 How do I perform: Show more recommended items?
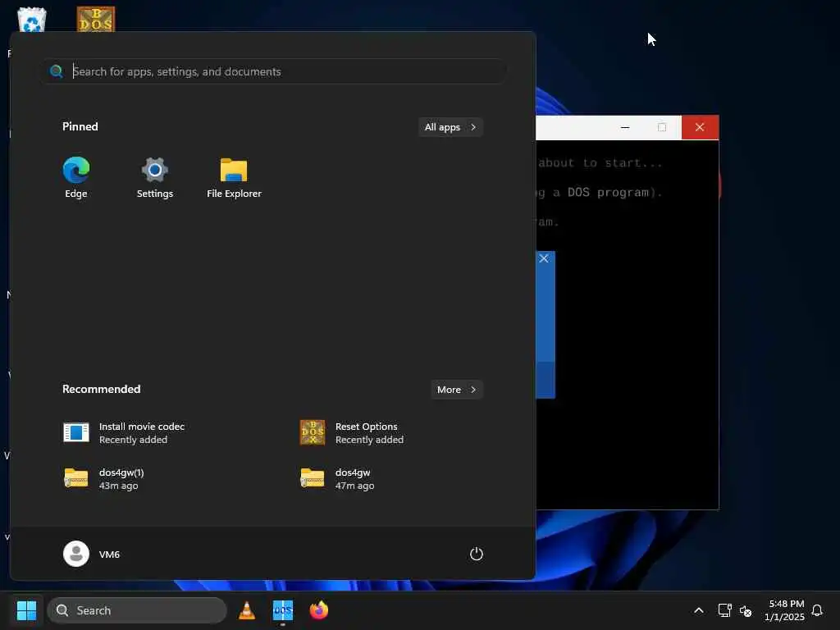tap(456, 390)
